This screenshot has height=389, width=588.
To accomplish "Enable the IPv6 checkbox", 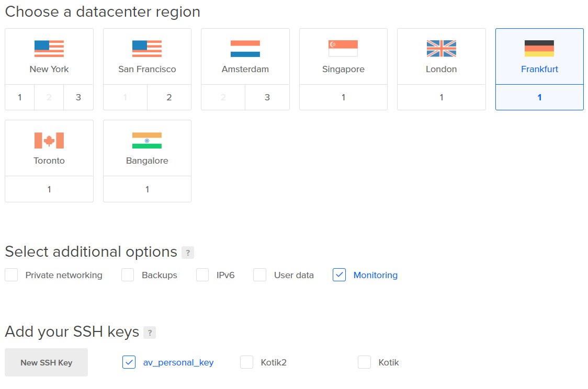I will point(202,275).
